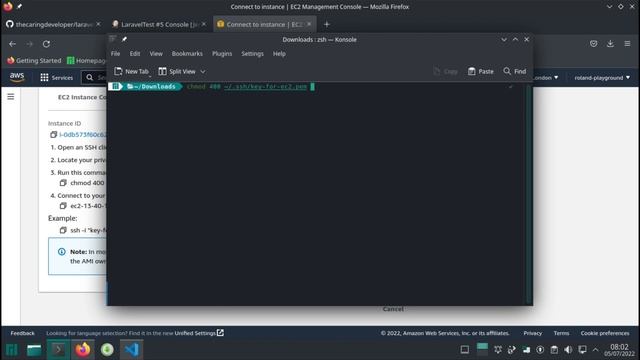Open a new Firefox tab with plus button
640x360 pixels.
point(327,24)
